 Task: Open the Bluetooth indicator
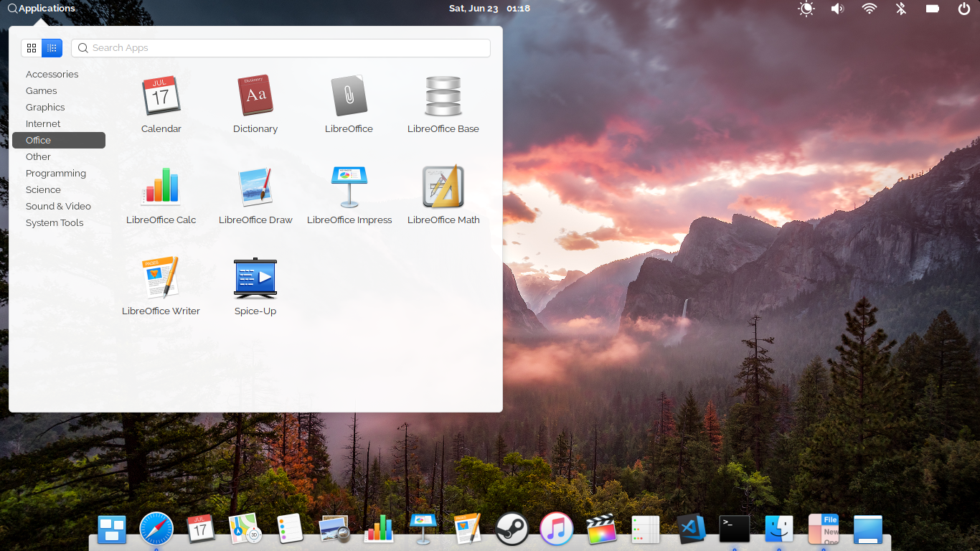tap(901, 9)
